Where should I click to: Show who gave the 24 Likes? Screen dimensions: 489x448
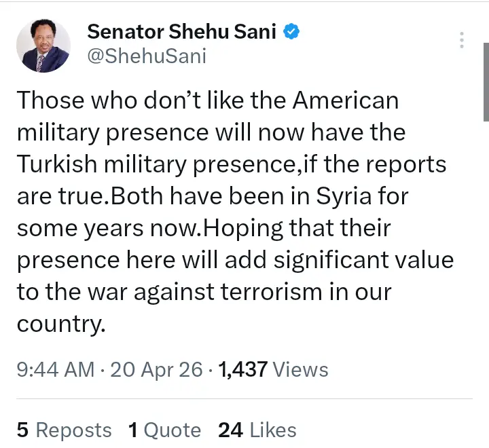click(x=257, y=430)
